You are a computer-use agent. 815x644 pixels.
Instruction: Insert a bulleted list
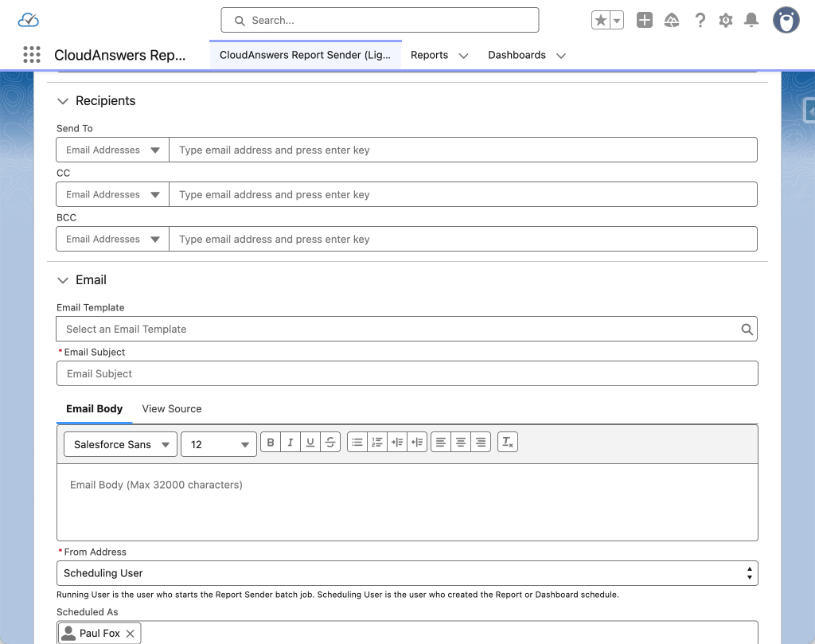pyautogui.click(x=357, y=442)
